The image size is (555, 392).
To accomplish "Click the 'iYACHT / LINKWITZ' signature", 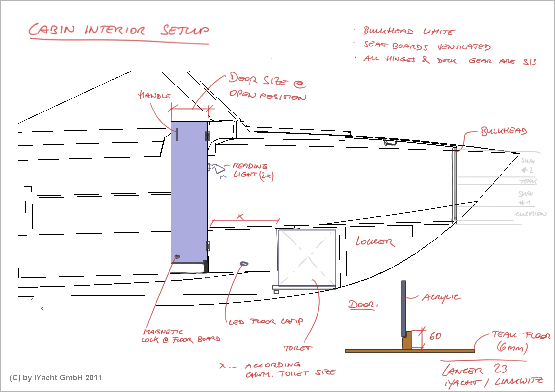I will click(494, 382).
